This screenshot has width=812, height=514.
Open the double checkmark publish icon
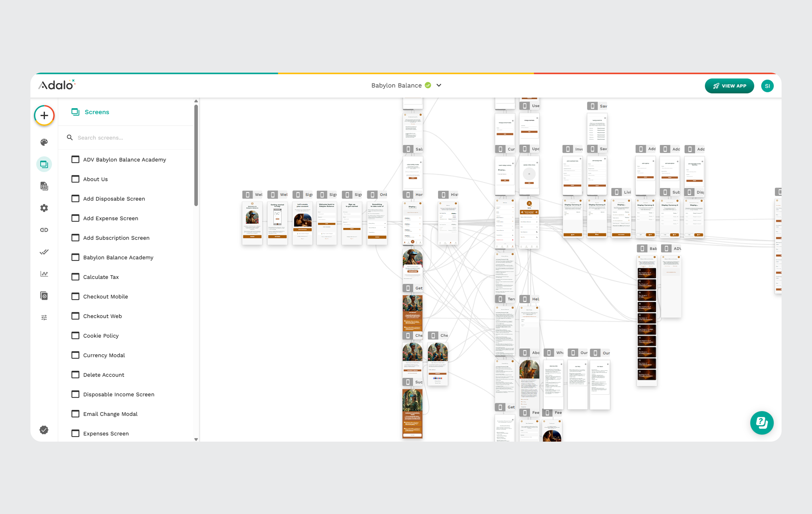pos(44,252)
